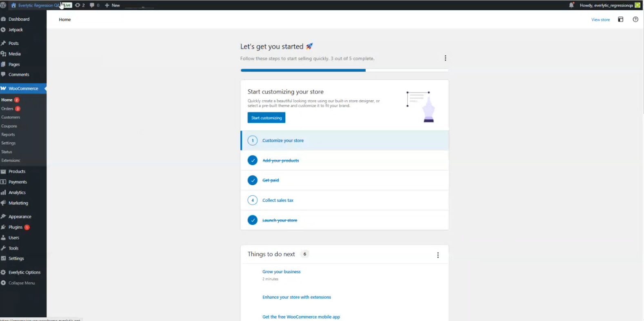Open WooCommerce Orders submenu item
This screenshot has width=644, height=321.
pyautogui.click(x=7, y=109)
